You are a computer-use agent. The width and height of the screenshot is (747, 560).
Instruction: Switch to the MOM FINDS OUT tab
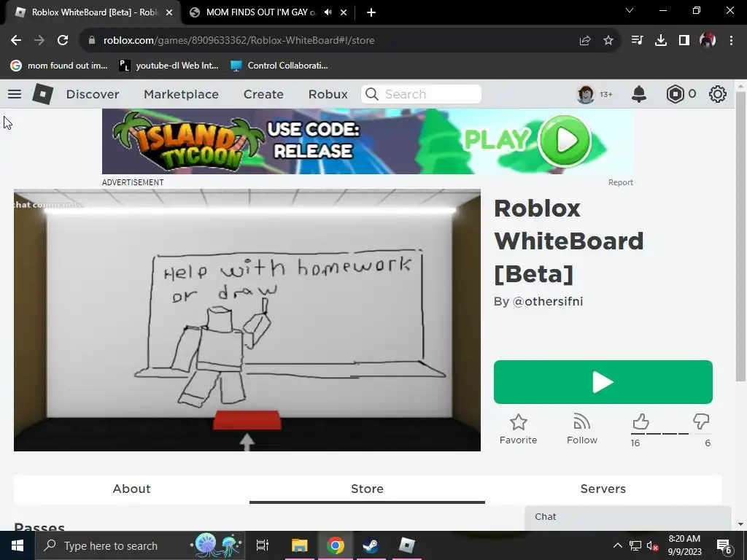pos(260,12)
